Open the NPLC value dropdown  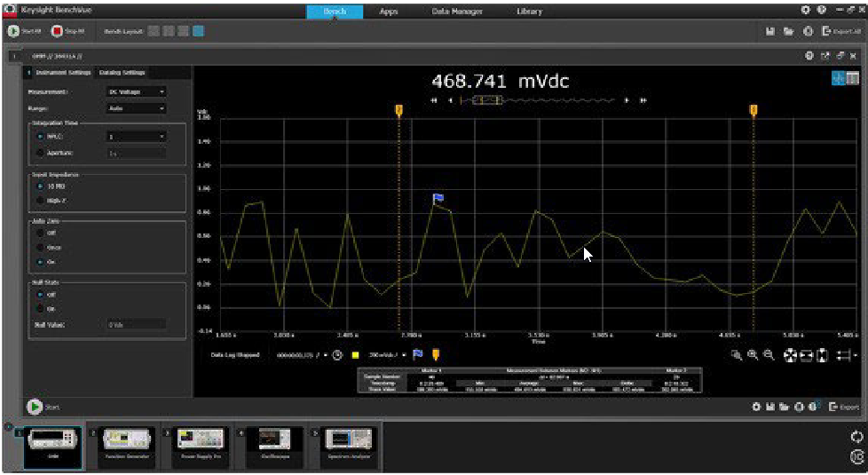click(136, 137)
